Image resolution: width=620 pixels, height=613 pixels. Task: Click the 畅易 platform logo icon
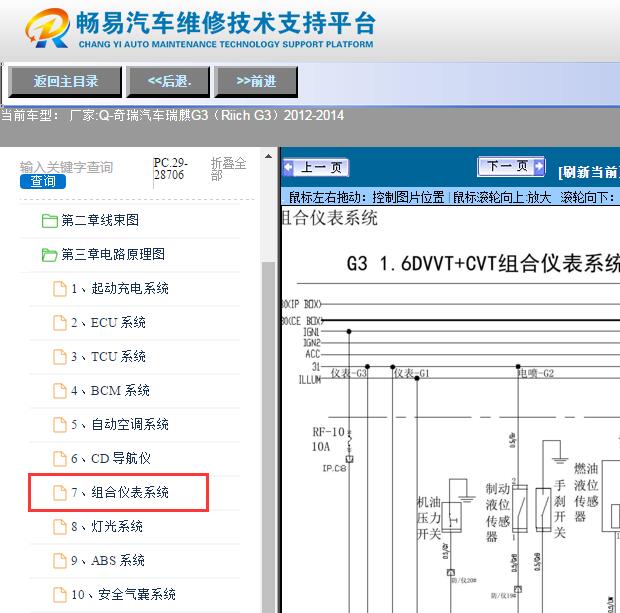pyautogui.click(x=48, y=28)
